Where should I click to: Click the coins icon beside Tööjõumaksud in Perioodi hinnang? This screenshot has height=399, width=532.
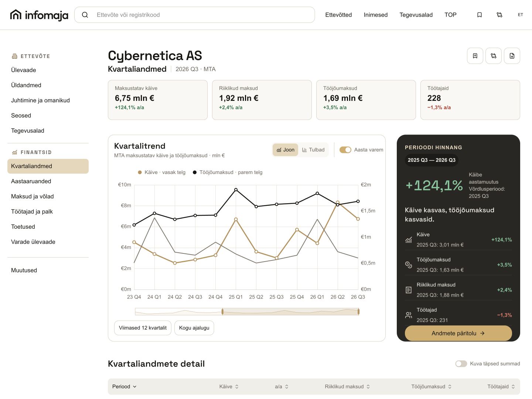click(409, 265)
